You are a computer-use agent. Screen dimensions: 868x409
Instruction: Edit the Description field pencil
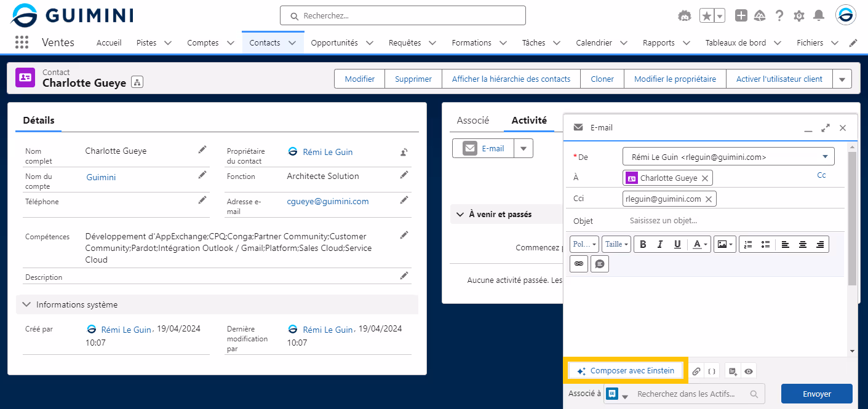coord(404,276)
